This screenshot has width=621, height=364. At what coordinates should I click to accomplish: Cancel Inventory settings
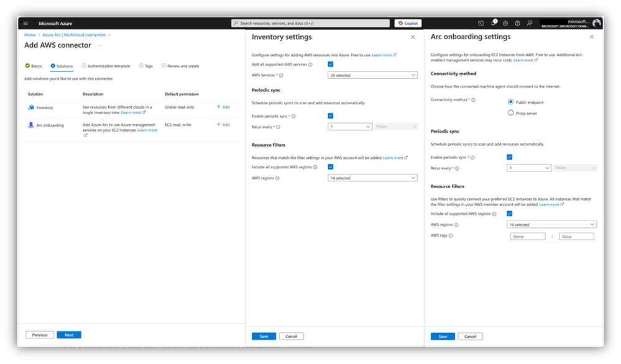point(292,336)
